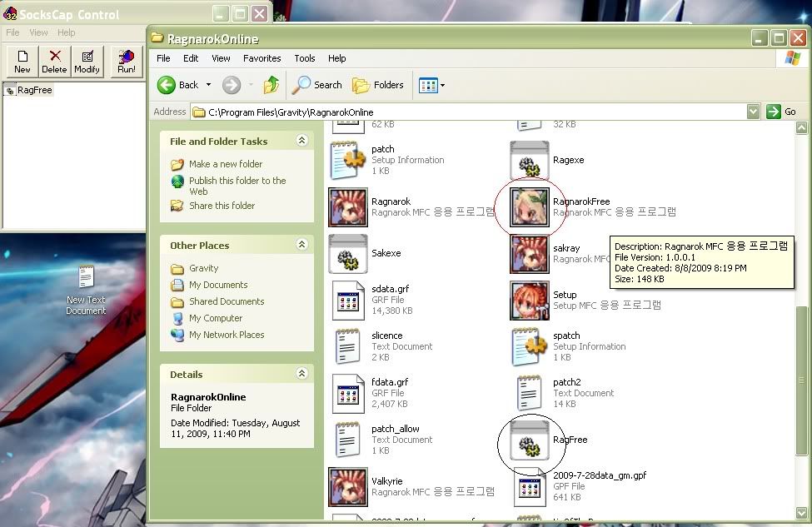This screenshot has height=527, width=812.
Task: Collapse the Other Places panel
Action: point(301,246)
